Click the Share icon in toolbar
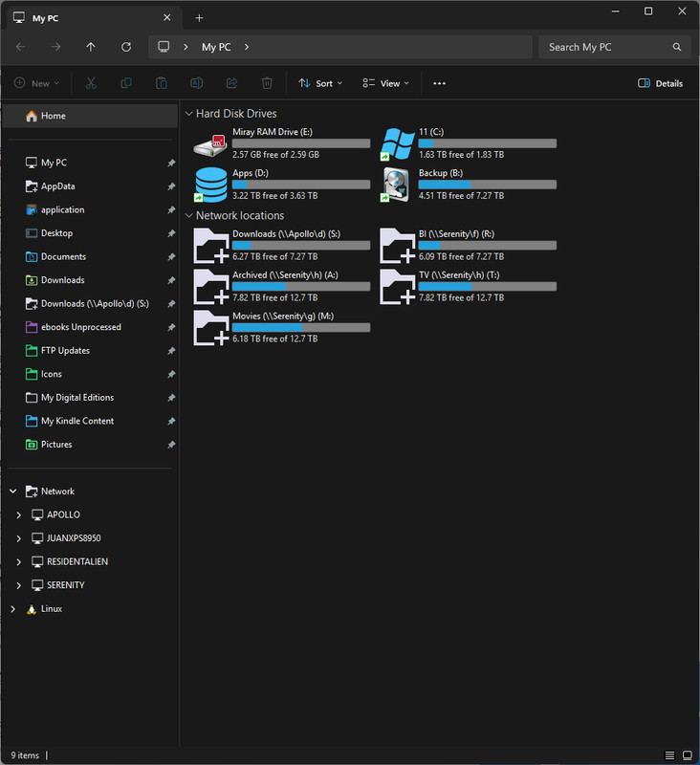 click(x=231, y=83)
